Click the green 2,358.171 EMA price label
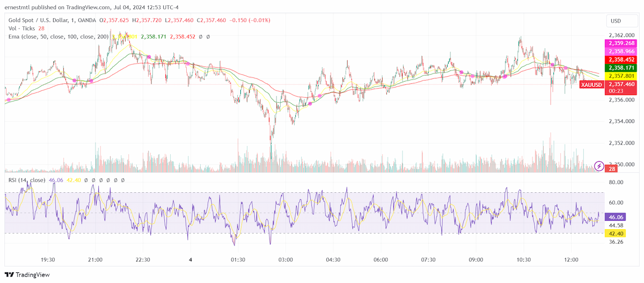This screenshot has height=283, width=644. [621, 68]
